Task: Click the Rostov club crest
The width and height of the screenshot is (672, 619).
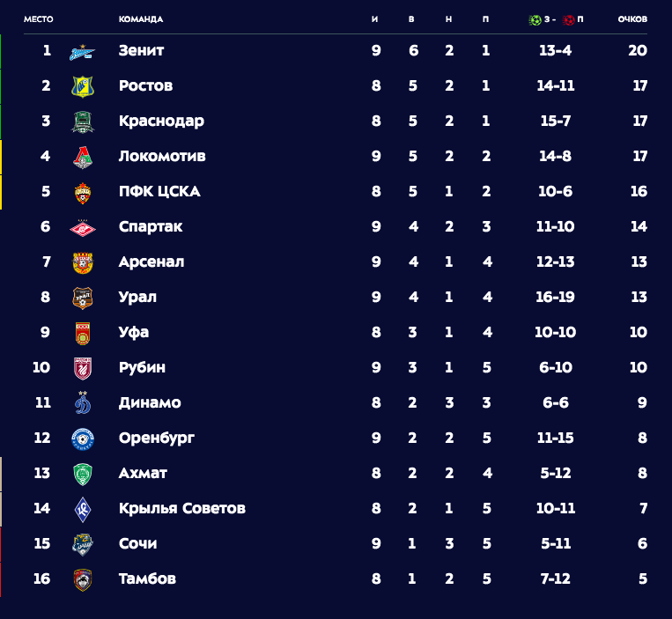Action: [x=82, y=86]
